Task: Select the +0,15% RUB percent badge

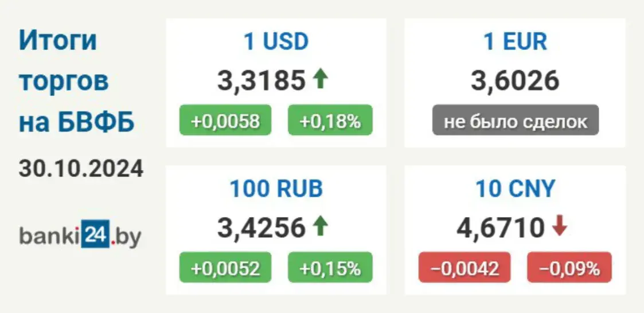Action: pyautogui.click(x=330, y=268)
